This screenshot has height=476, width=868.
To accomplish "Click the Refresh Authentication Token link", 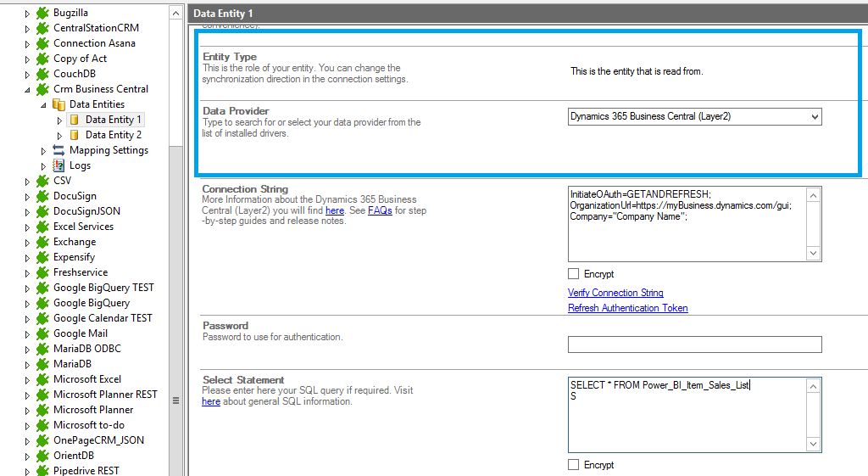I will click(627, 308).
